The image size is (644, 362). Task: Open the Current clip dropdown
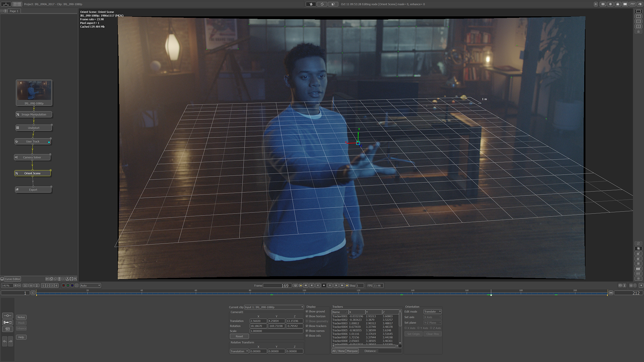point(274,307)
